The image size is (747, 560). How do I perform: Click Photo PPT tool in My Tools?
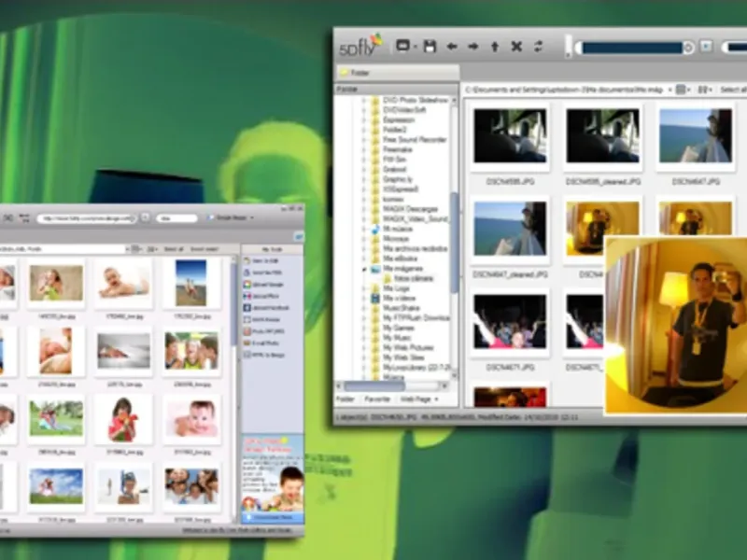[x=264, y=331]
